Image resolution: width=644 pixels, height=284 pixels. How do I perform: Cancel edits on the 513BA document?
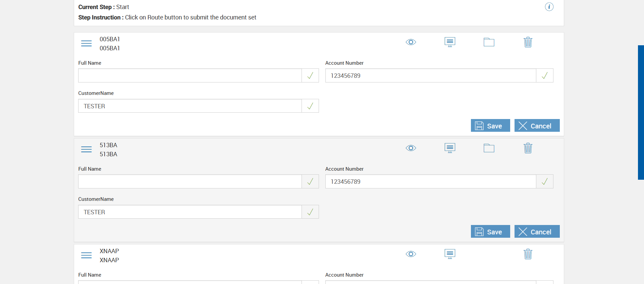coord(537,232)
